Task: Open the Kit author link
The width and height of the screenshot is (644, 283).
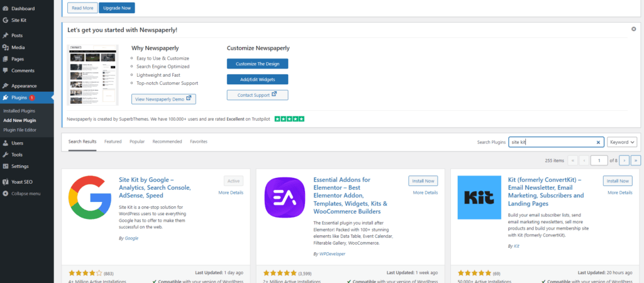Action: click(x=517, y=246)
